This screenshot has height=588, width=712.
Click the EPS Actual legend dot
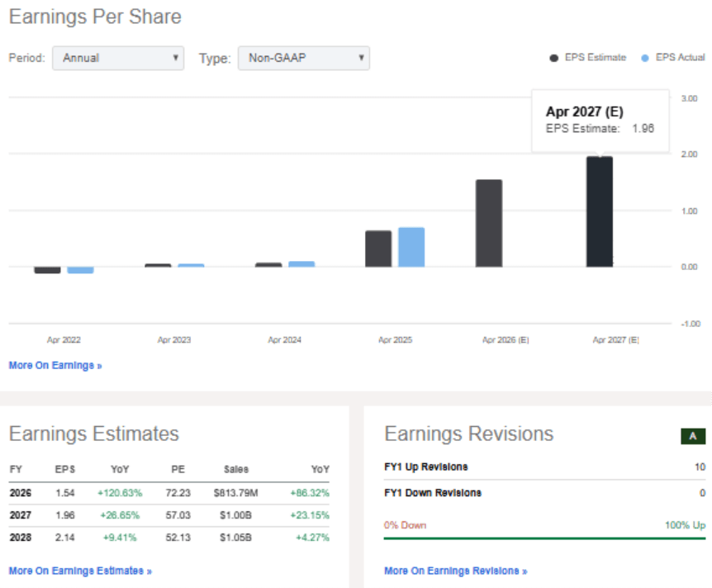[x=645, y=57]
